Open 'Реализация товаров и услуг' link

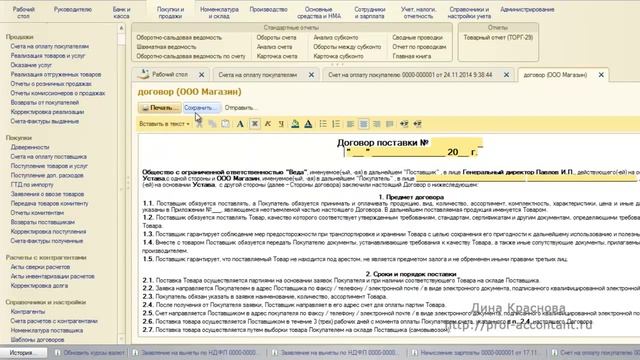(48, 56)
